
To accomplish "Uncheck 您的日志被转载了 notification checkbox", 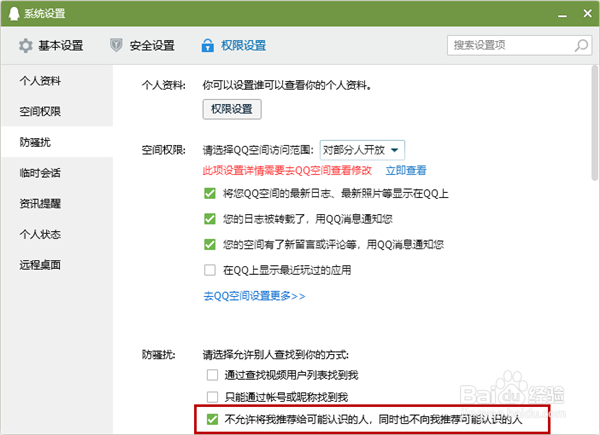I will point(210,219).
